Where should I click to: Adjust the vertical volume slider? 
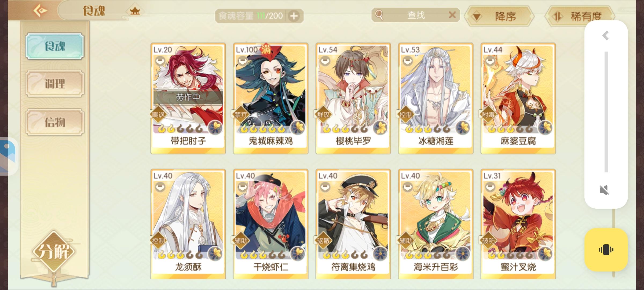pos(606,112)
